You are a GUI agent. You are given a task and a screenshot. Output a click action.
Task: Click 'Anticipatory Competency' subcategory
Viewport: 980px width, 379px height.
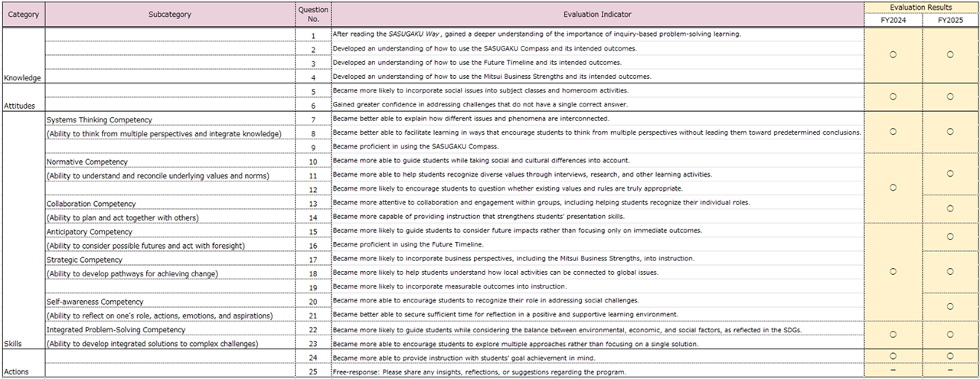coord(90,232)
